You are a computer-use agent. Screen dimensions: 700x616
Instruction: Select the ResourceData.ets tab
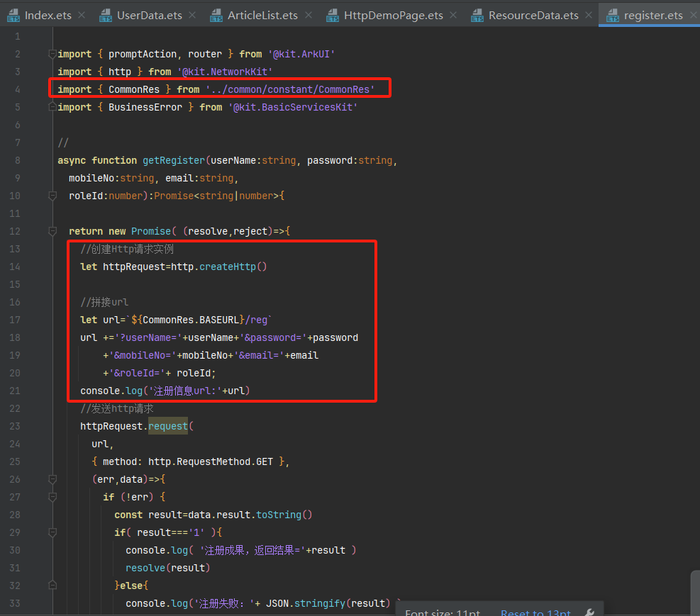[533, 16]
